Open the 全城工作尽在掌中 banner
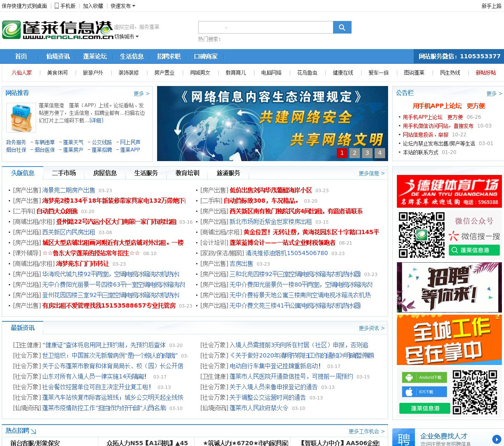 coord(449,340)
